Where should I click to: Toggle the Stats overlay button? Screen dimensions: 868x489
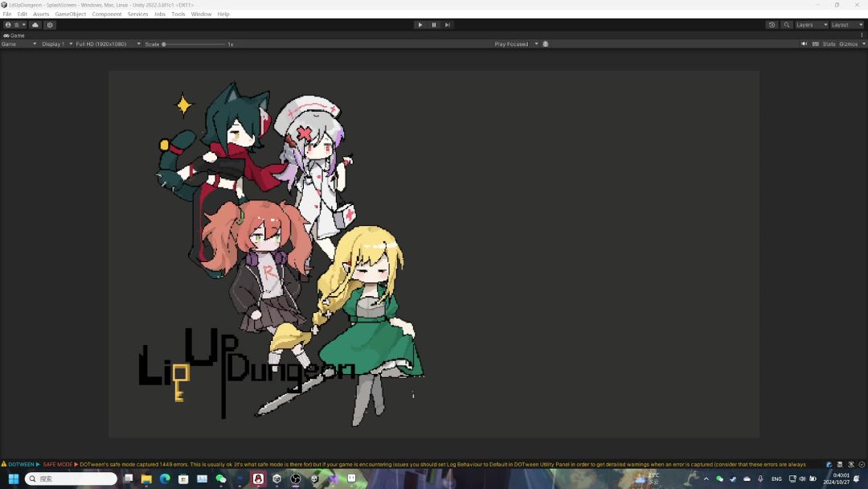click(x=829, y=44)
